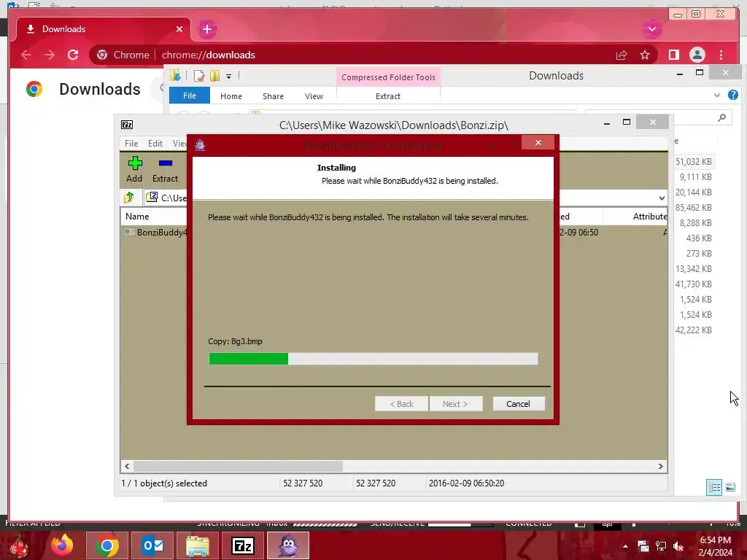The image size is (747, 560).
Task: Share this page from Chrome address bar
Action: pos(622,55)
